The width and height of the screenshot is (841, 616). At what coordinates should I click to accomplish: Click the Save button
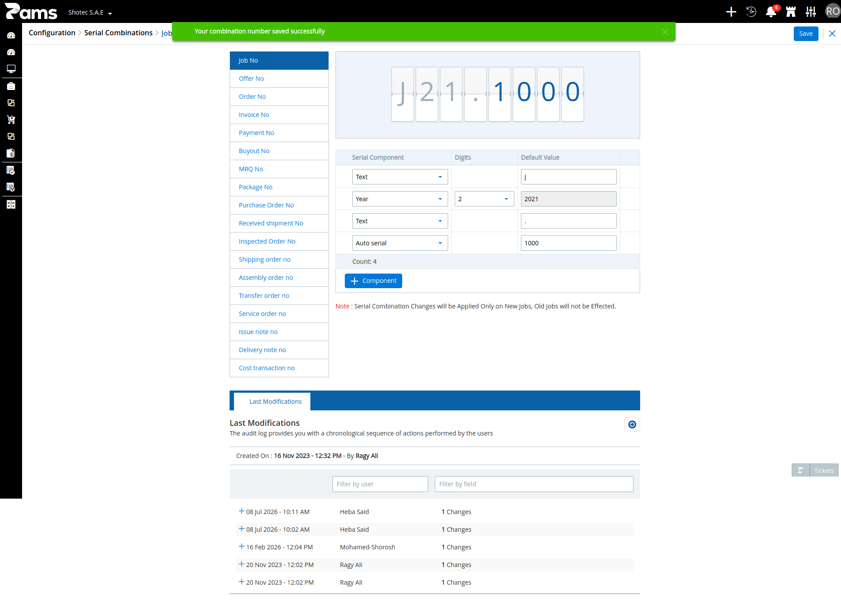tap(806, 34)
